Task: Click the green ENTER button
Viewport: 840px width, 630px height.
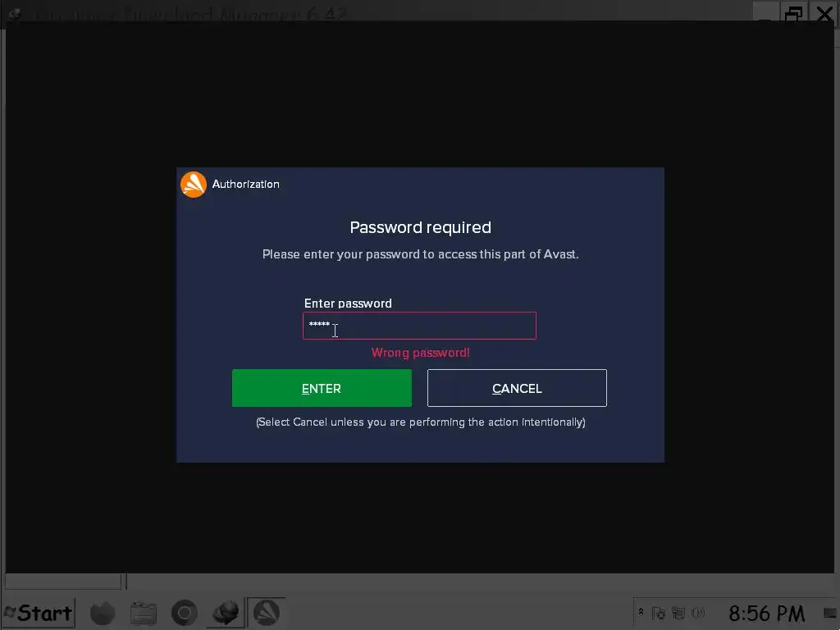Action: pyautogui.click(x=322, y=388)
